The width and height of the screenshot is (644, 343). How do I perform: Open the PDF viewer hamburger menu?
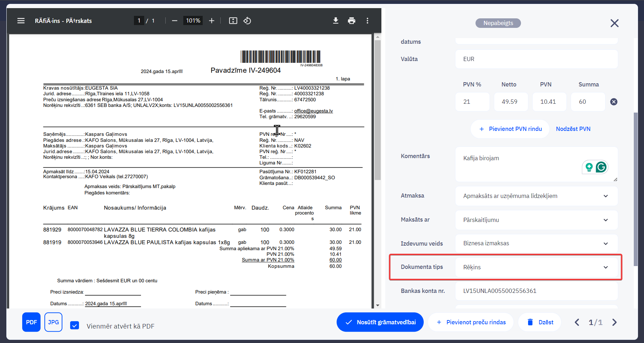(21, 21)
